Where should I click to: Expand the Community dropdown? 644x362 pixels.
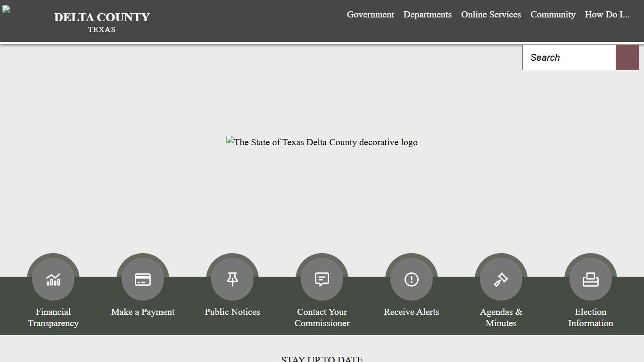[553, 15]
